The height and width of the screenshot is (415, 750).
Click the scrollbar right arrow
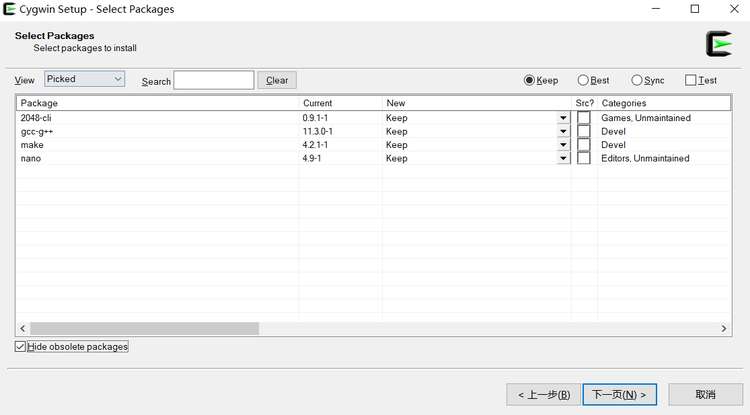coord(724,328)
